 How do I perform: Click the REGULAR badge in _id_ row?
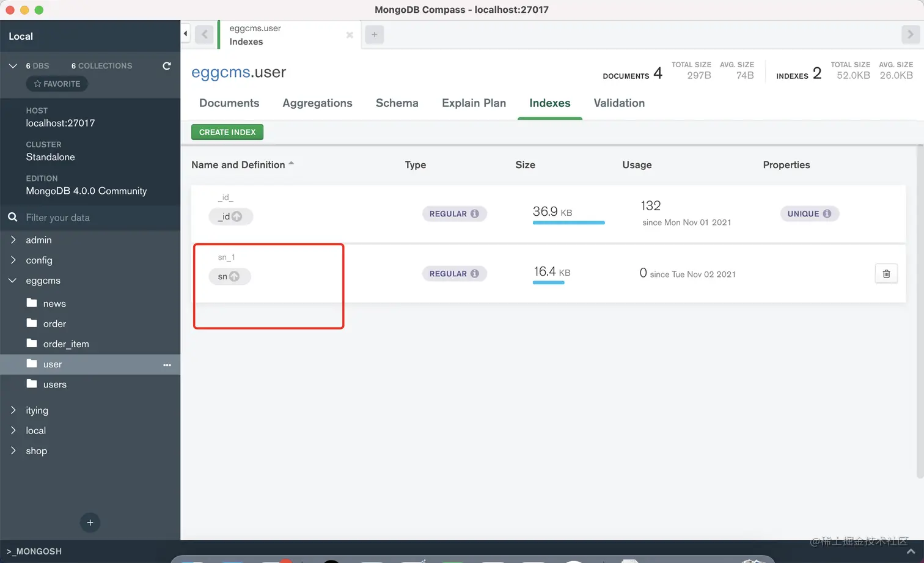pos(454,214)
